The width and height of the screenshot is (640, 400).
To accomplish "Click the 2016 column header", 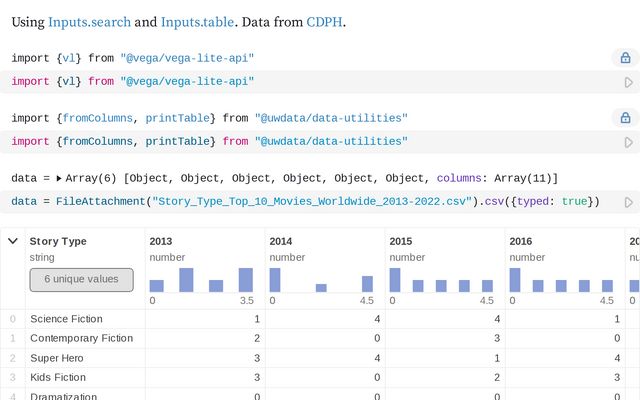I will 521,241.
